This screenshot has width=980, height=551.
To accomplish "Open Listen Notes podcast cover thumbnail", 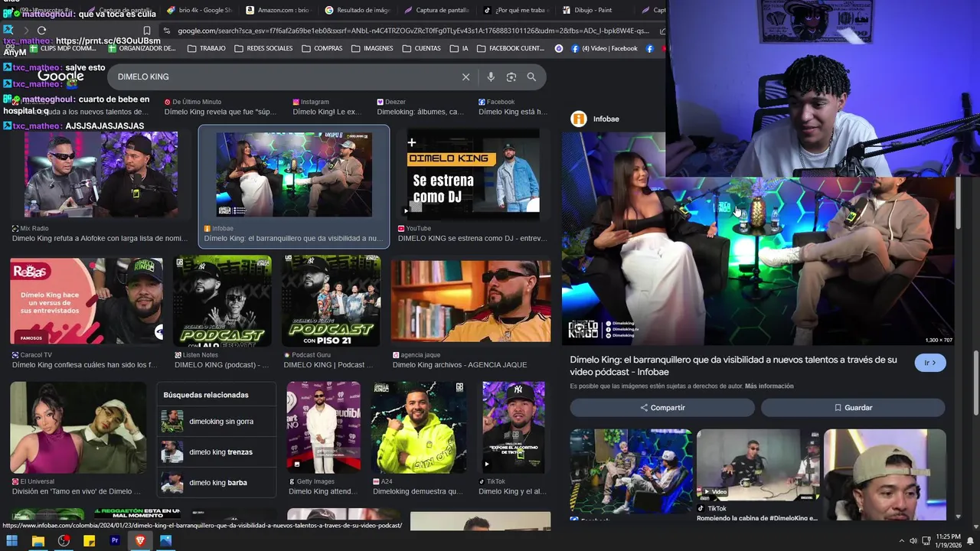I will click(x=222, y=301).
